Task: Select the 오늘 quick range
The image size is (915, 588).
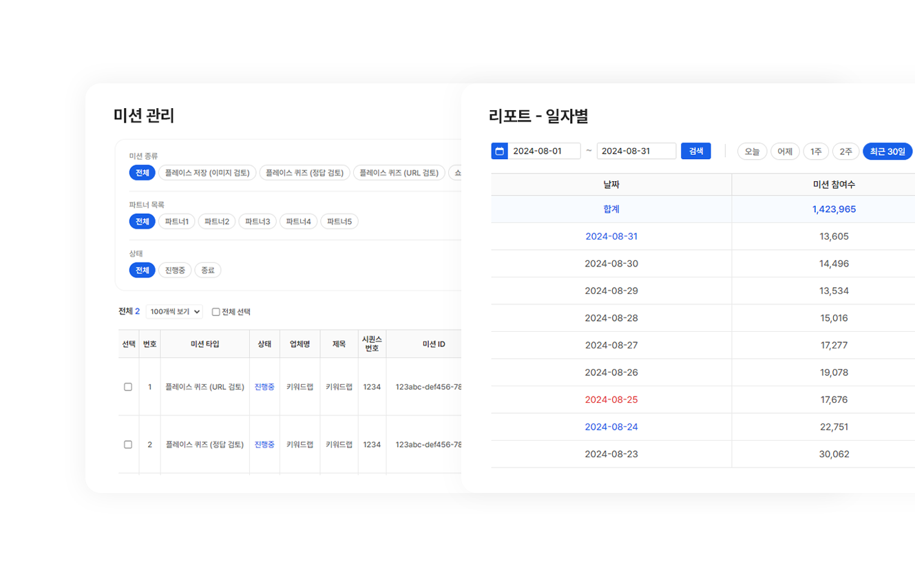Action: tap(752, 151)
